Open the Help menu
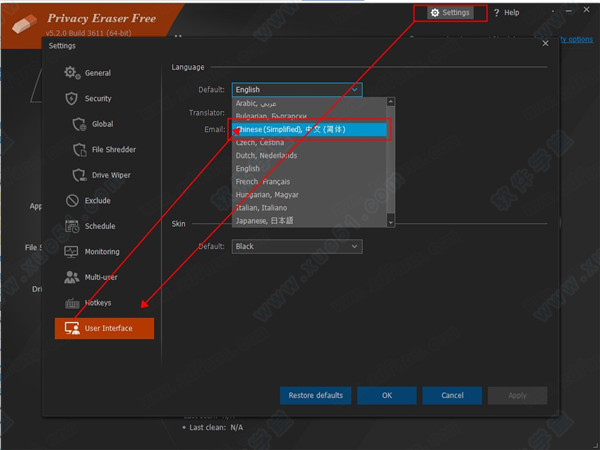The image size is (600, 450). click(506, 13)
